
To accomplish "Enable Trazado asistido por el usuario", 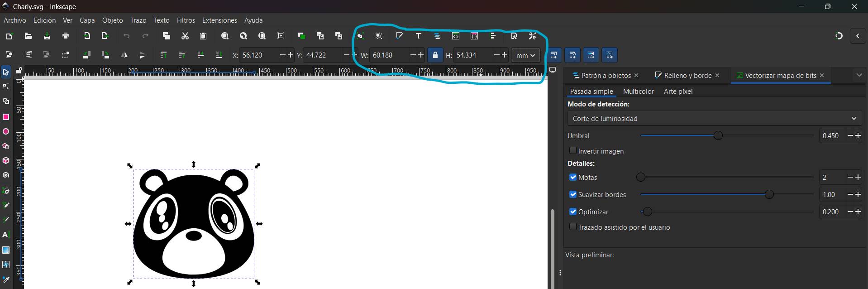I will [573, 227].
